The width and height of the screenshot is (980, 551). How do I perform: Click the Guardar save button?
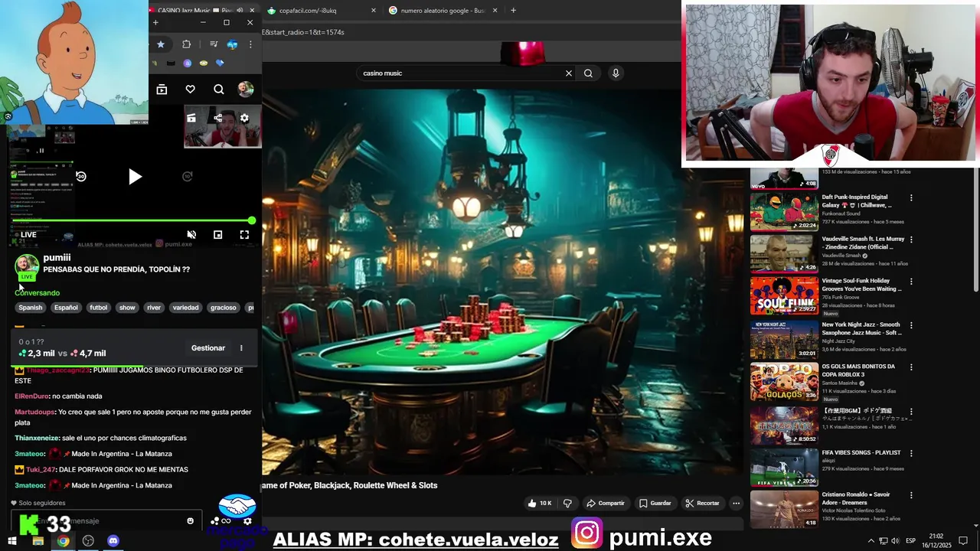pyautogui.click(x=655, y=503)
